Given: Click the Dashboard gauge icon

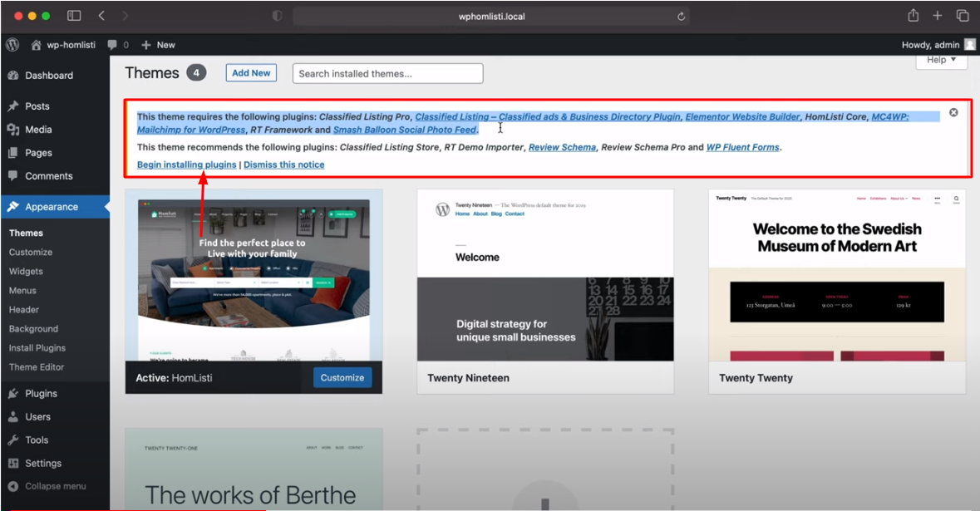Looking at the screenshot, I should tap(13, 76).
